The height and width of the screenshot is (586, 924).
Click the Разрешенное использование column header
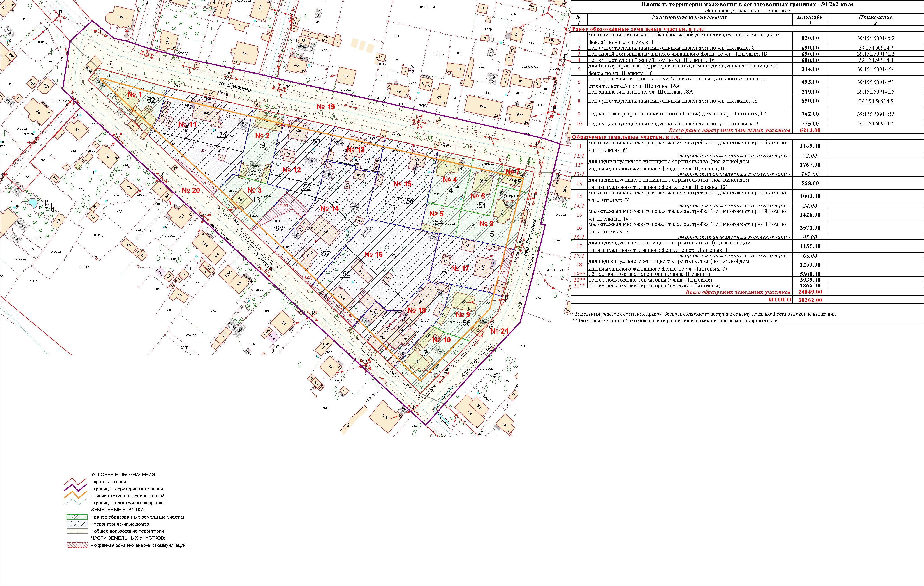click(x=689, y=17)
